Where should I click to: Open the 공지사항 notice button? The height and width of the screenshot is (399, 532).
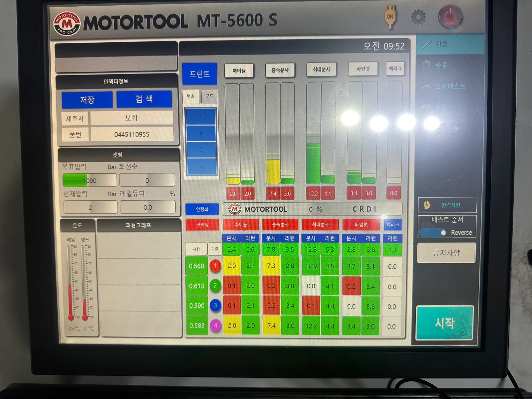pos(446,253)
